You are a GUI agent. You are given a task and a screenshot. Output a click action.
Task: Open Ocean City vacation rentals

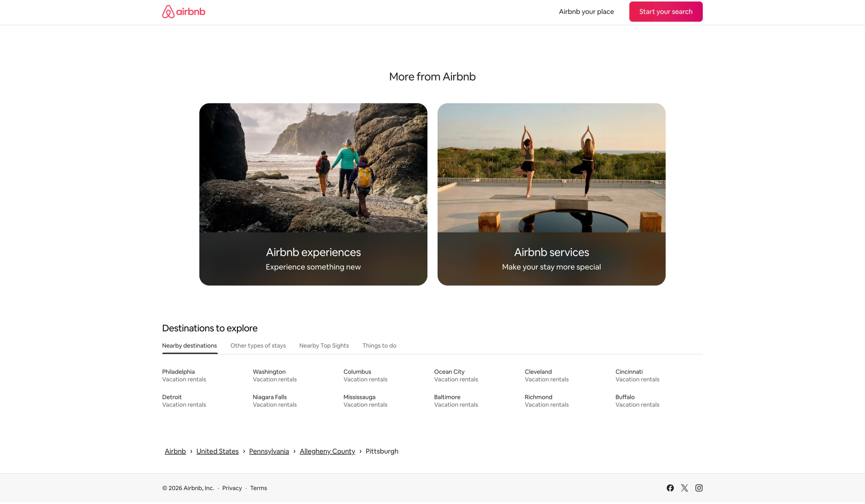click(456, 376)
